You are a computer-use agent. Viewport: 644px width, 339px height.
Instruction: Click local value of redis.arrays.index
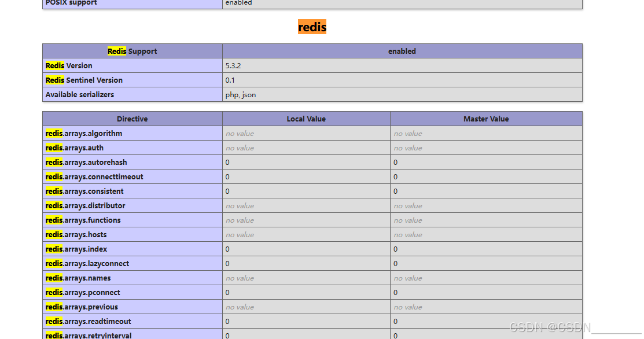(307, 249)
